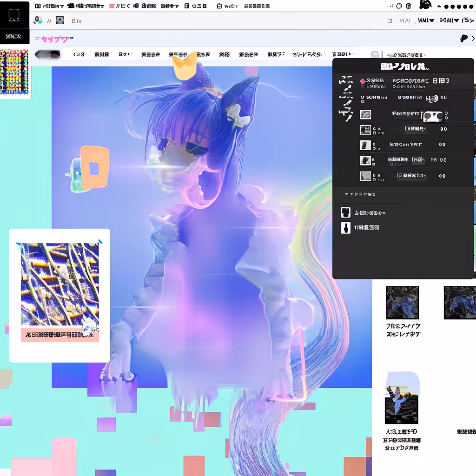476x476 pixels.
Task: Click the pink flower icon in dark panel header row
Action: [363, 81]
